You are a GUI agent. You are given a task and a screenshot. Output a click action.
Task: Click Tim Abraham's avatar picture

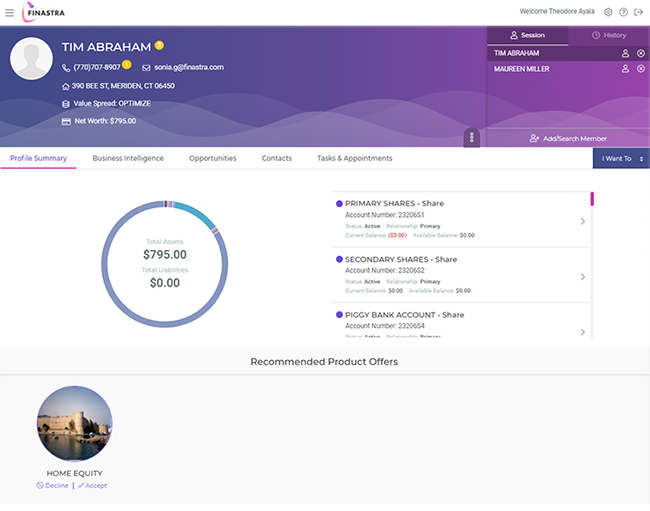pos(31,58)
